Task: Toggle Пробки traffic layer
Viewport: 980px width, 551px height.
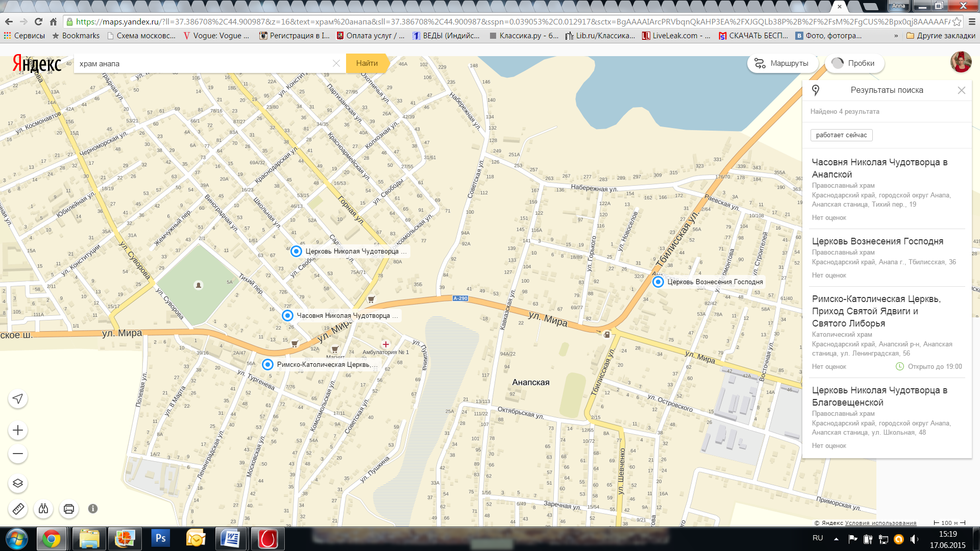Action: coord(854,63)
